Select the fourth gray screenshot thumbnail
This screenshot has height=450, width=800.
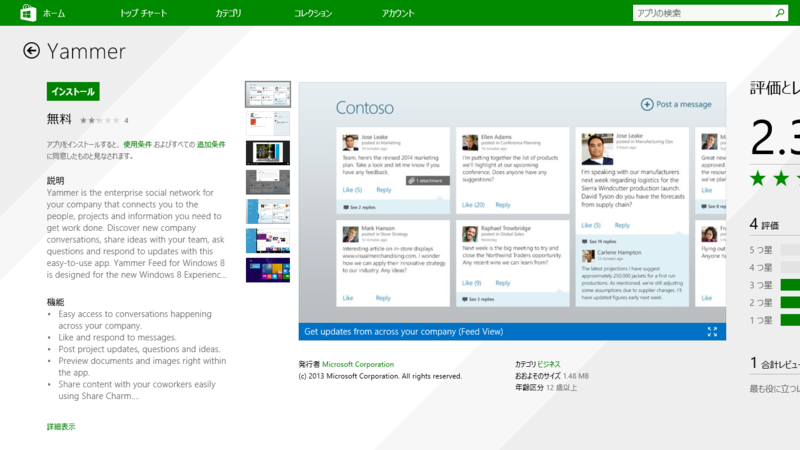pos(268,182)
